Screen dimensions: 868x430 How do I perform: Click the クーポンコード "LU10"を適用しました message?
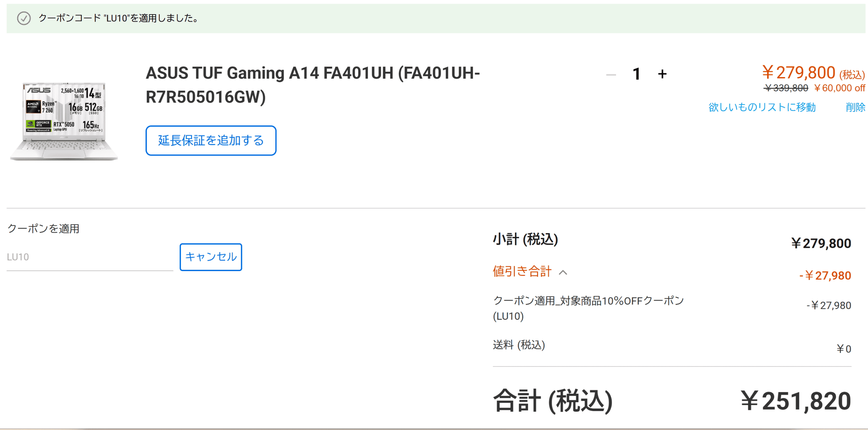(x=119, y=18)
